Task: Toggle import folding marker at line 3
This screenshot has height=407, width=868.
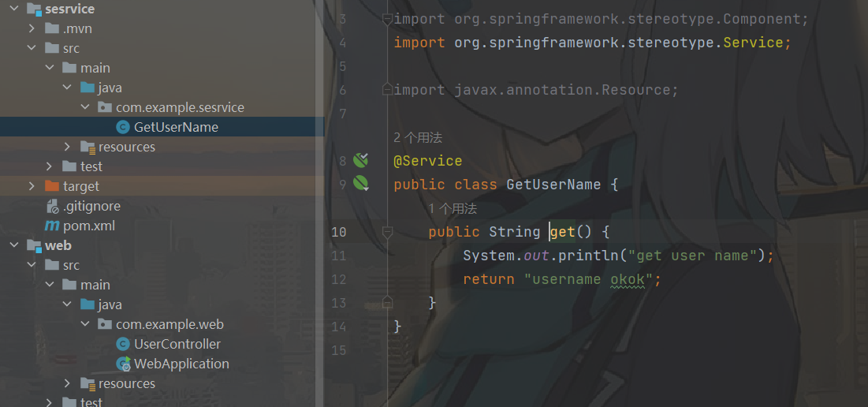Action: (x=388, y=20)
